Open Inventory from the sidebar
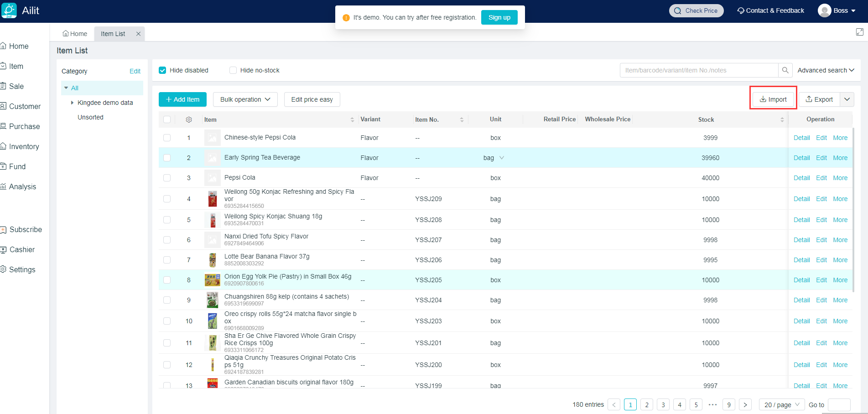 24,146
